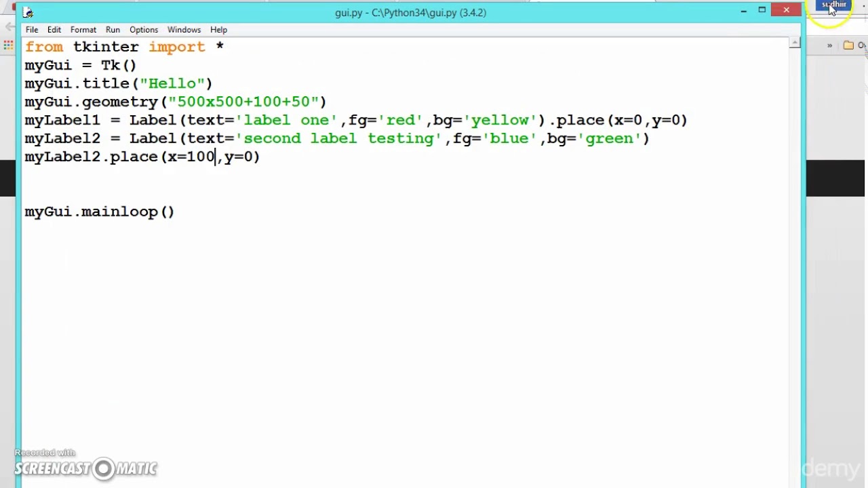Open the File menu
Viewport: 868px width, 488px height.
[32, 30]
